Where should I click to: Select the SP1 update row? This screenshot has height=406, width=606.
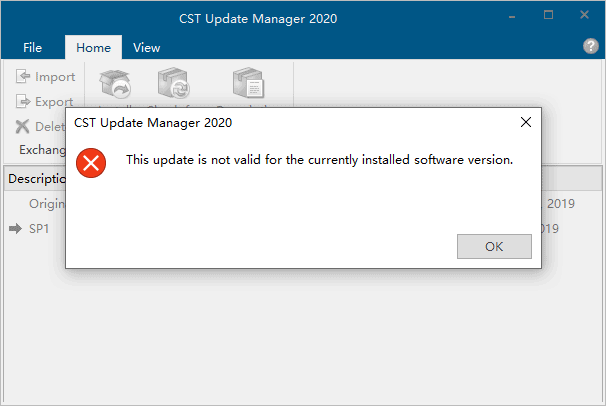click(303, 228)
